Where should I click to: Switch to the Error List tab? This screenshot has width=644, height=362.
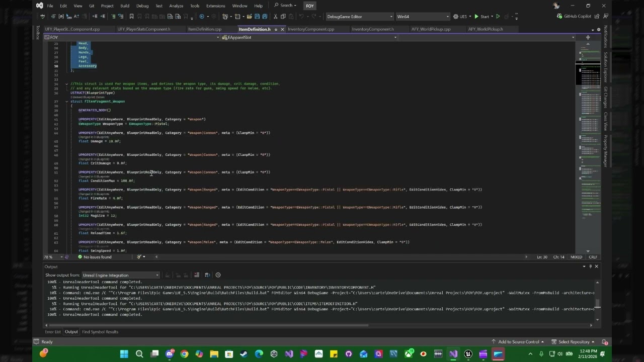pyautogui.click(x=53, y=332)
